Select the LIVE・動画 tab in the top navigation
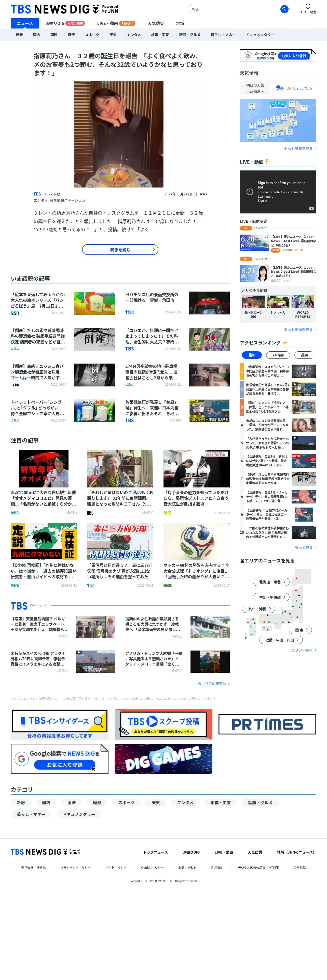327x980 pixels. tap(116, 24)
